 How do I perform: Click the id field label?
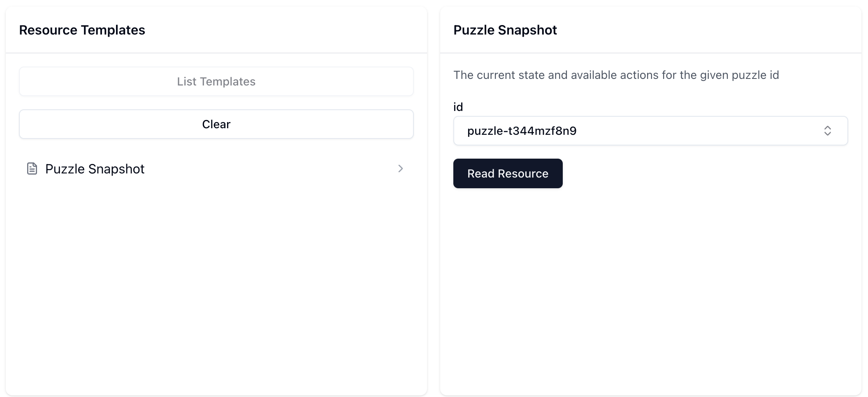click(x=458, y=106)
